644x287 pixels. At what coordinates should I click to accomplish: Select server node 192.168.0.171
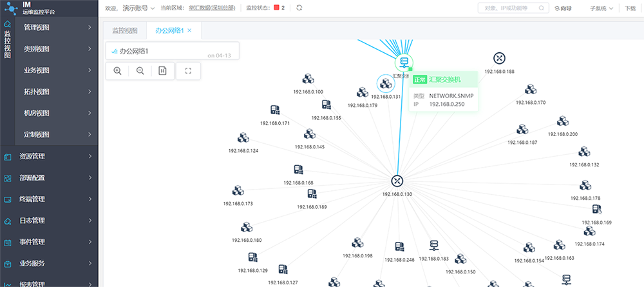tap(275, 110)
